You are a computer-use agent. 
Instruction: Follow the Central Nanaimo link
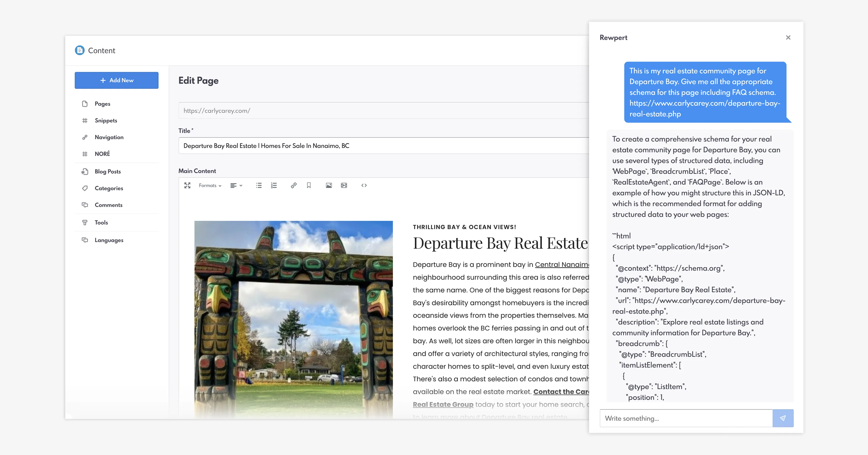[x=562, y=265]
